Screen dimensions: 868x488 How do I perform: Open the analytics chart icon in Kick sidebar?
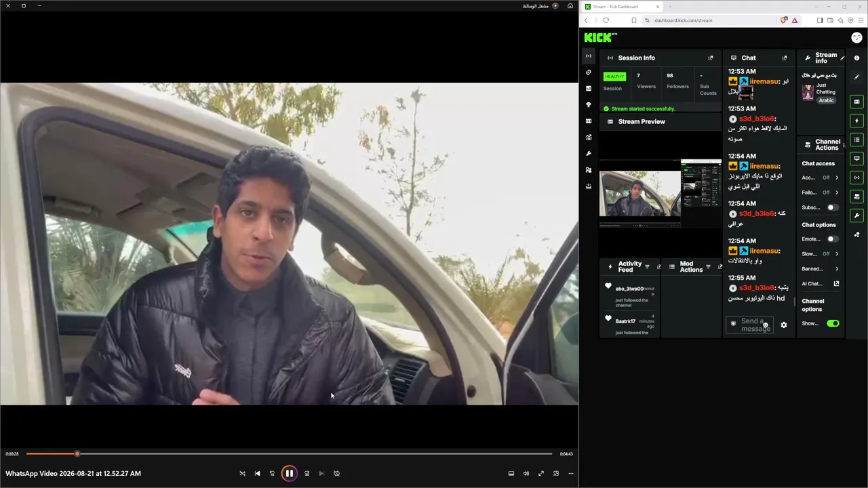click(589, 137)
